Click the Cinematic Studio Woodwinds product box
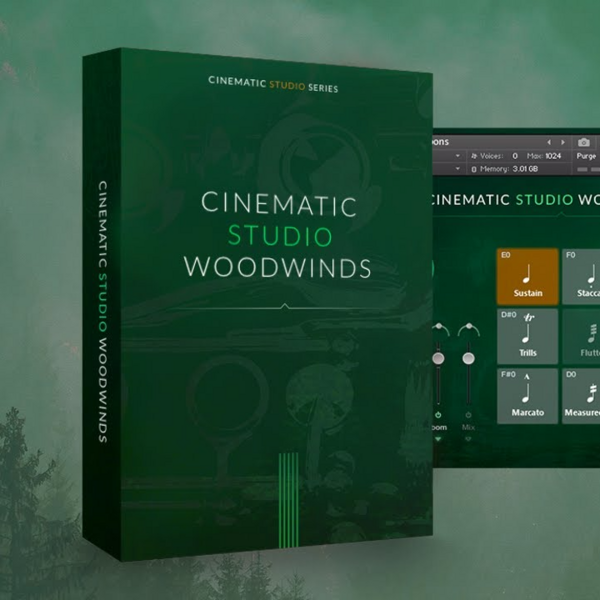Screen dimensions: 600x600 [258, 304]
